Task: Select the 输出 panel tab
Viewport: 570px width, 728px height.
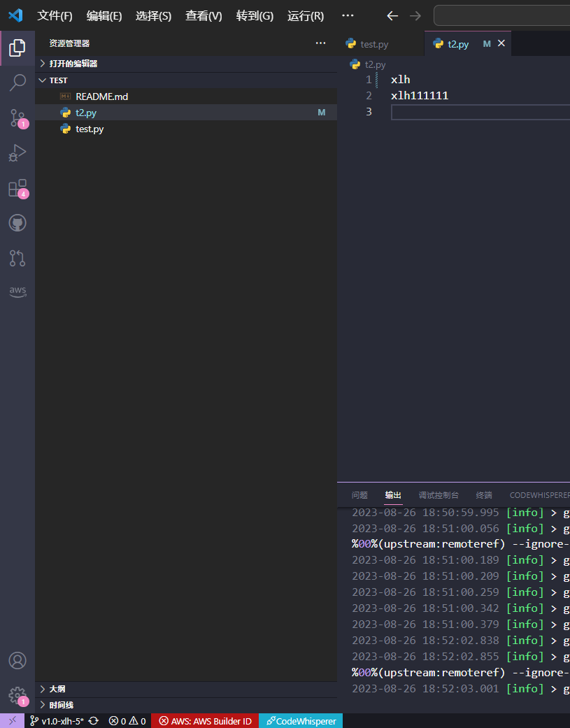Action: [x=393, y=495]
